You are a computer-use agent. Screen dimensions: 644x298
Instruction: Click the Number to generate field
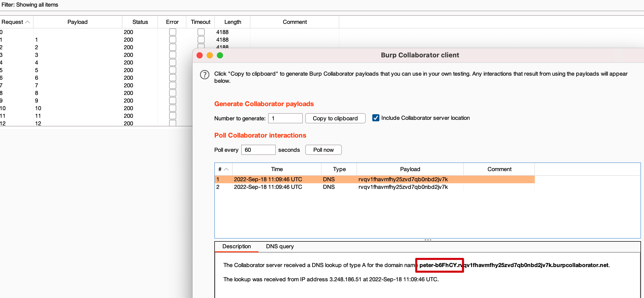pos(285,119)
